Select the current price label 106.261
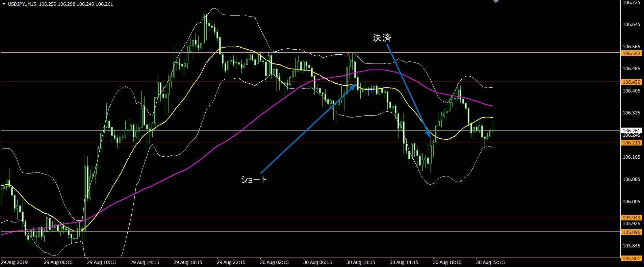Viewport: 644px width, 267px height. click(631, 131)
